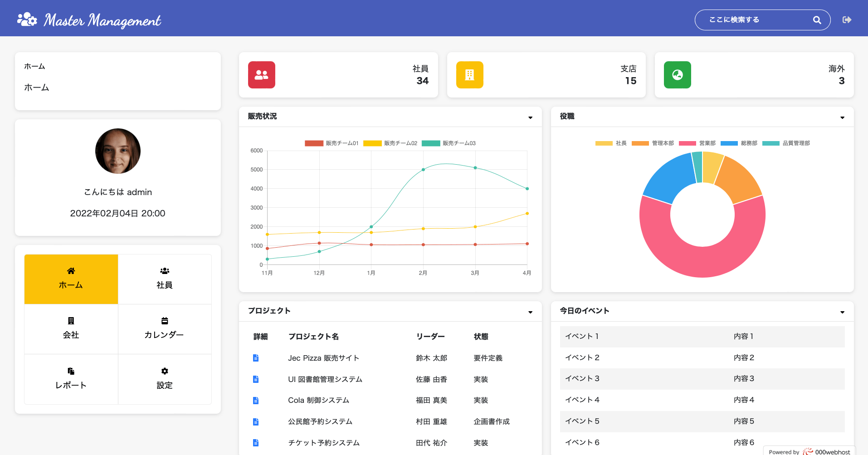Collapse the プロジェクト panel arrow
Viewport: 868px width, 455px height.
point(530,312)
